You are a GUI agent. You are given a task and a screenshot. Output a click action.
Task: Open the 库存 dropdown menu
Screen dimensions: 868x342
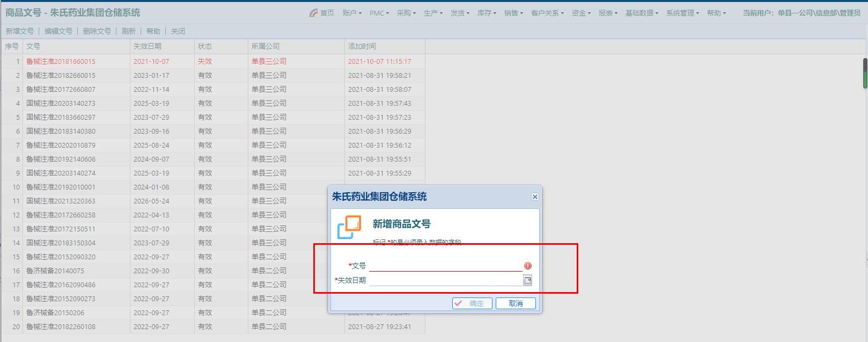pyautogui.click(x=487, y=13)
